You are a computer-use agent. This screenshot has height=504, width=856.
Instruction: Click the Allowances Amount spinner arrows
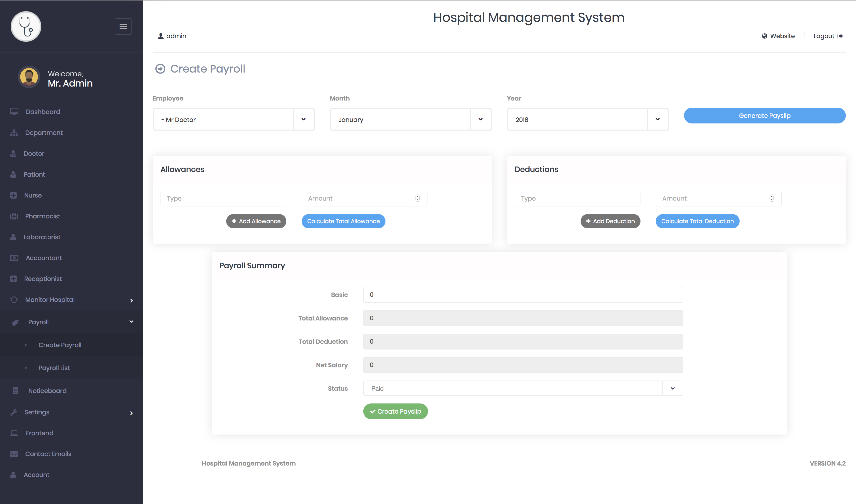click(x=418, y=199)
